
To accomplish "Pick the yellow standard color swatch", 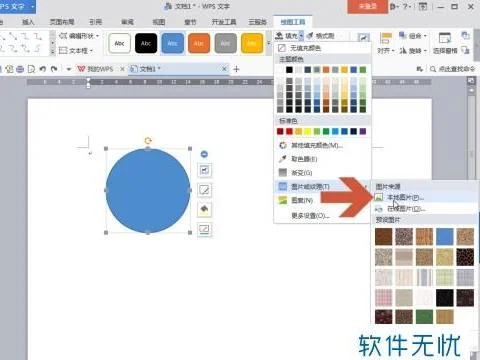I will [308, 131].
